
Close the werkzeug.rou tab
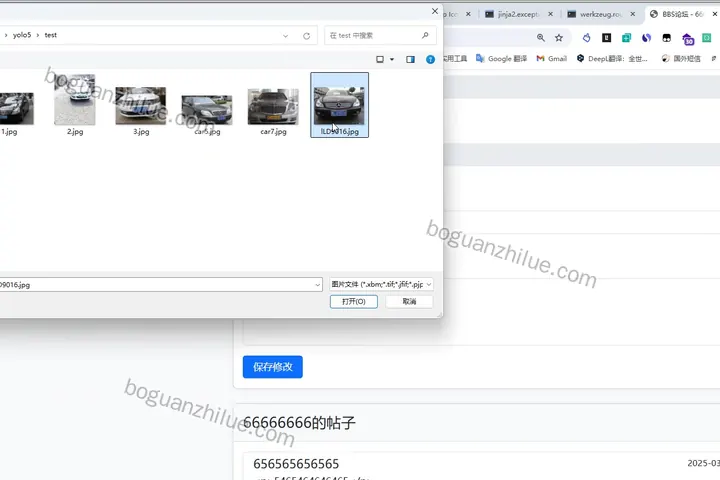coord(633,14)
